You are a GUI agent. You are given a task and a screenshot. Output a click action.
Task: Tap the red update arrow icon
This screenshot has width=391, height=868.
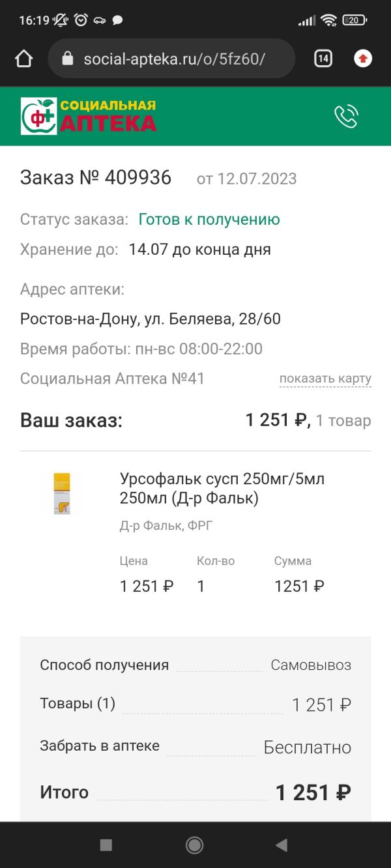pos(363,59)
